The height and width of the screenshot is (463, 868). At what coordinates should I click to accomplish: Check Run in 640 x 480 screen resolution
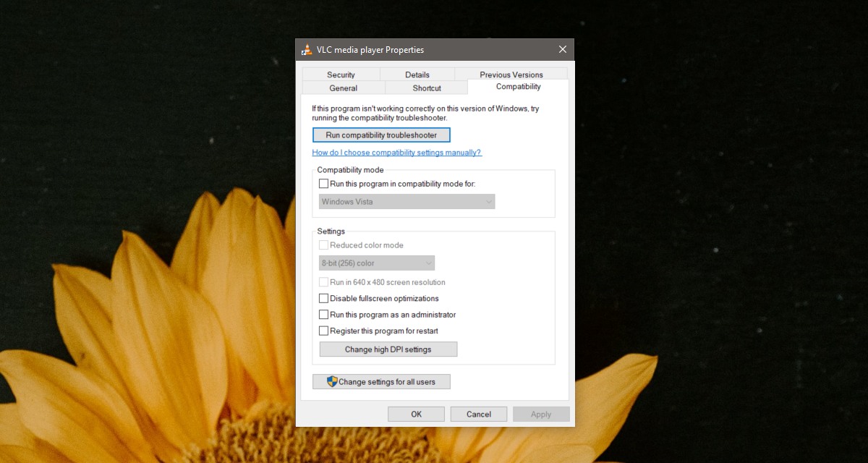pyautogui.click(x=323, y=282)
